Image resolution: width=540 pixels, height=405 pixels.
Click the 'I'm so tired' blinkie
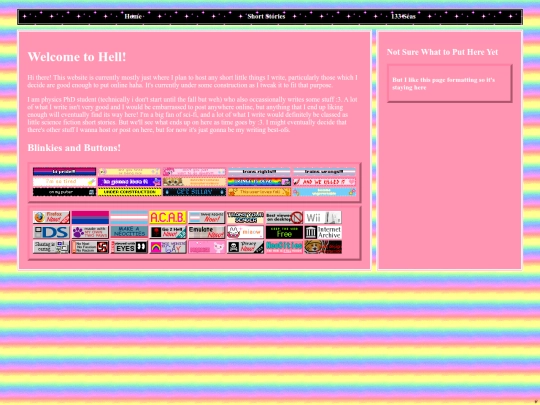click(x=64, y=181)
